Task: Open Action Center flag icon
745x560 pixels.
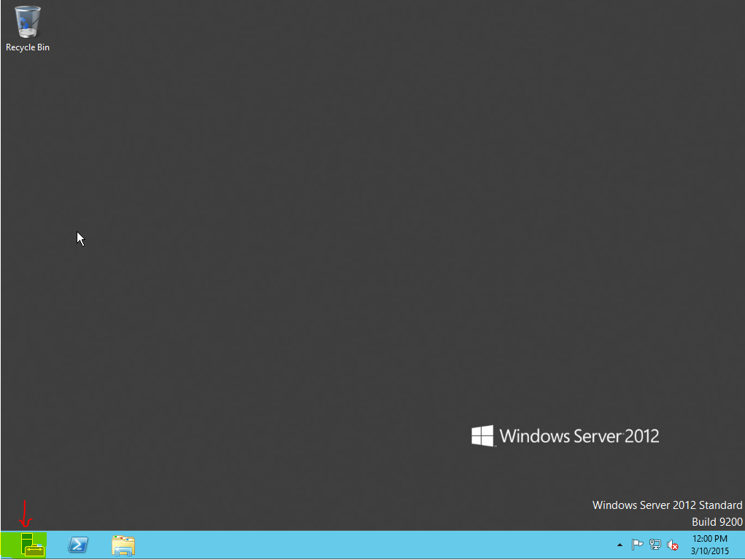Action: tap(637, 545)
